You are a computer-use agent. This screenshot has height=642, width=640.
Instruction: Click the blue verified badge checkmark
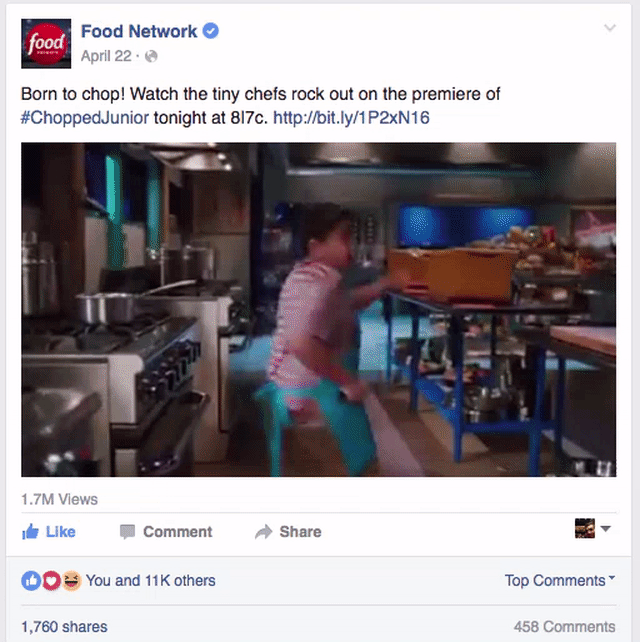[211, 31]
